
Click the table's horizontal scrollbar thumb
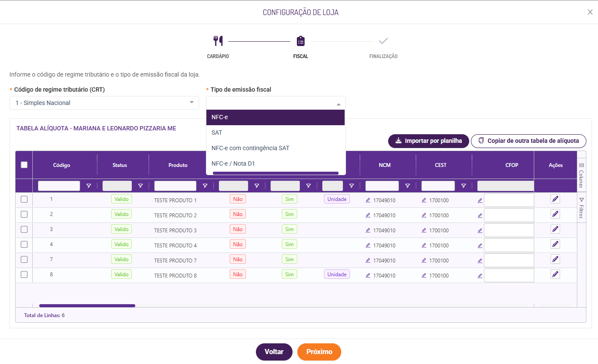coord(87,306)
